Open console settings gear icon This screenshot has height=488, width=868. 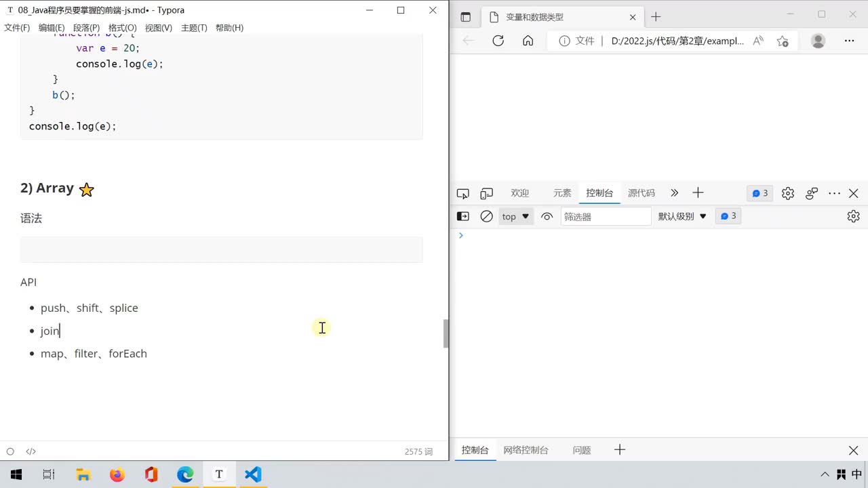854,216
